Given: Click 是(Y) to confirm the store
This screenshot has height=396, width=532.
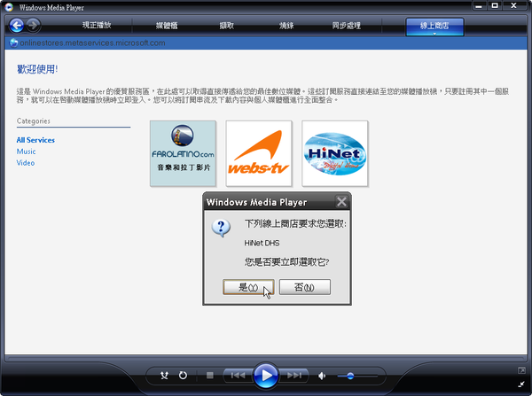Looking at the screenshot, I should tap(248, 287).
